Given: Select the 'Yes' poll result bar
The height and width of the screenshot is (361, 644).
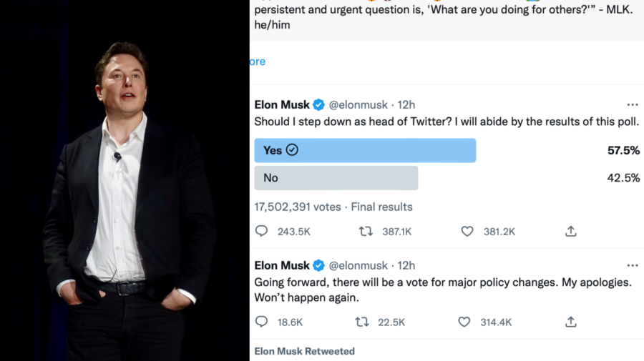Looking at the screenshot, I should (x=365, y=150).
